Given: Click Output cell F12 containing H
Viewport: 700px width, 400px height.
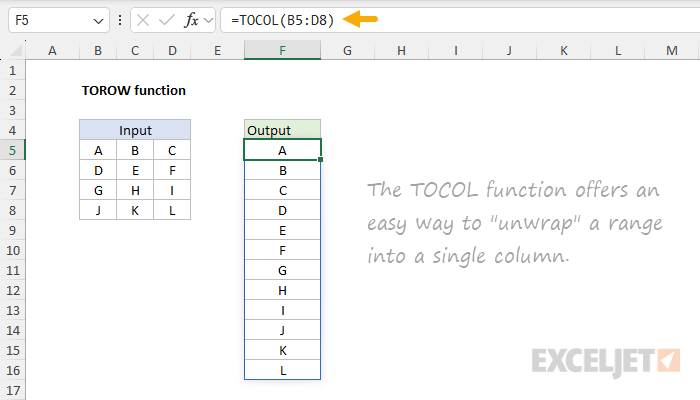Looking at the screenshot, I should click(282, 290).
